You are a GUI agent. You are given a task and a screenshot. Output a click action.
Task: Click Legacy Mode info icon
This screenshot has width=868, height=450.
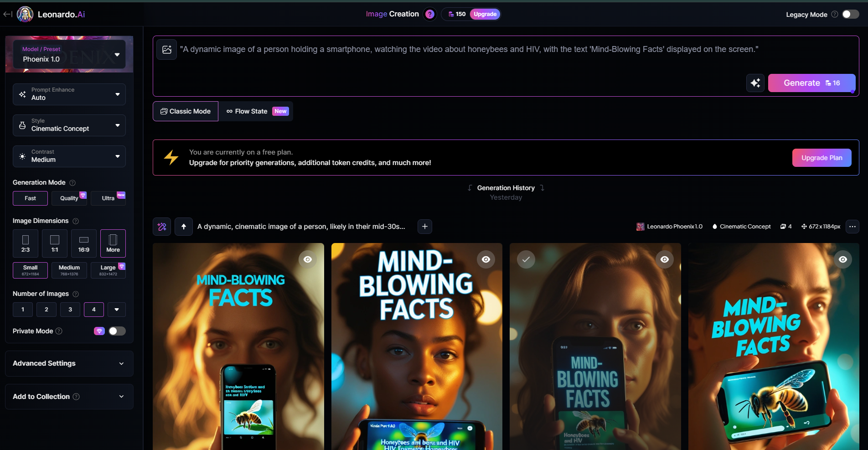click(835, 14)
